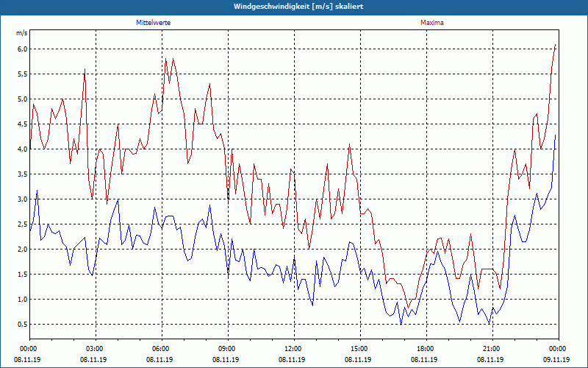This screenshot has height=368, width=588.
Task: Click the '00:00' time label above 09.11.19
Action: coord(556,349)
